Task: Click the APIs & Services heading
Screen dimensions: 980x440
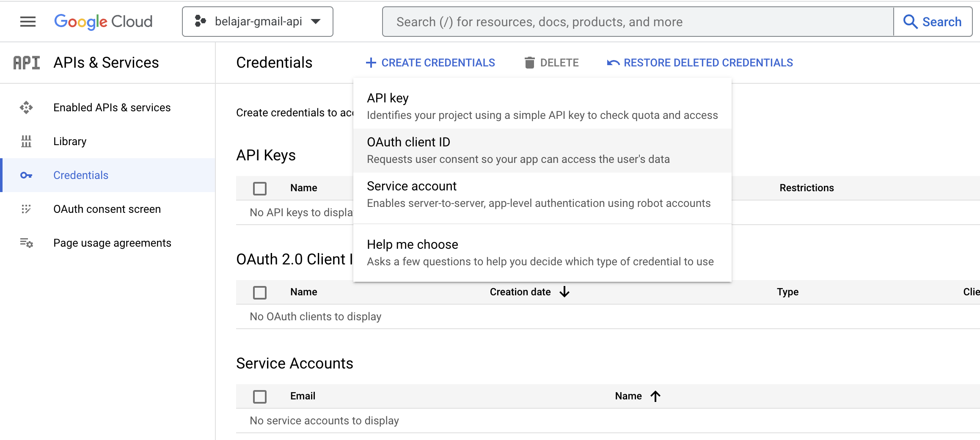Action: pyautogui.click(x=106, y=63)
